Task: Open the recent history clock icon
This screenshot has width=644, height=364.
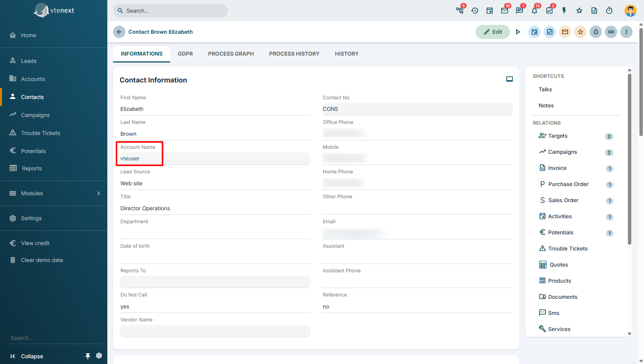Action: tap(475, 11)
